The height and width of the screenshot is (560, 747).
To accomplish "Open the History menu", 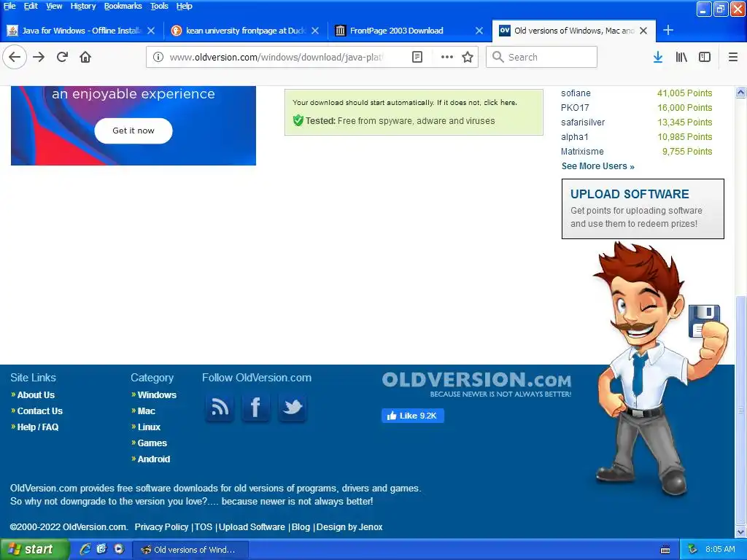I will point(83,6).
